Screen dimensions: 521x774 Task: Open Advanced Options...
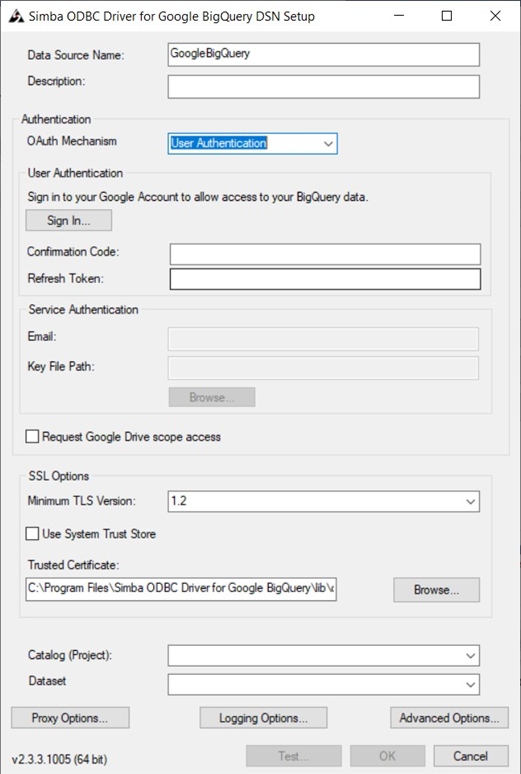click(x=449, y=718)
